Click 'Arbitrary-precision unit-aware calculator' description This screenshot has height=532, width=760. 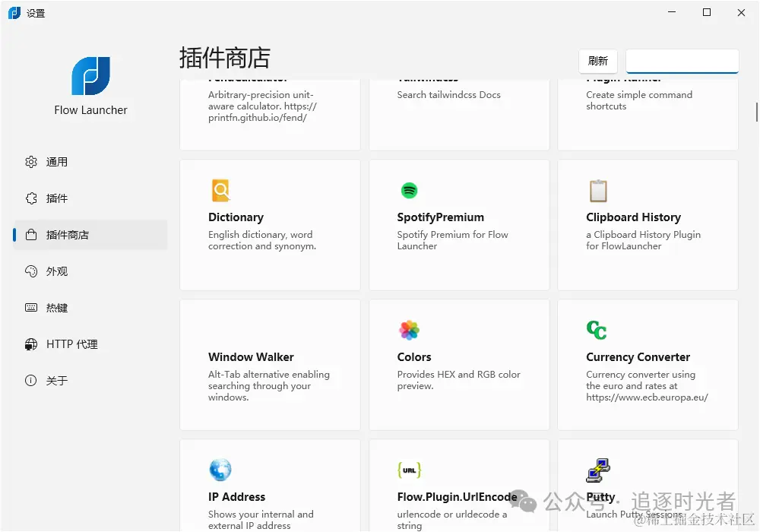(262, 106)
